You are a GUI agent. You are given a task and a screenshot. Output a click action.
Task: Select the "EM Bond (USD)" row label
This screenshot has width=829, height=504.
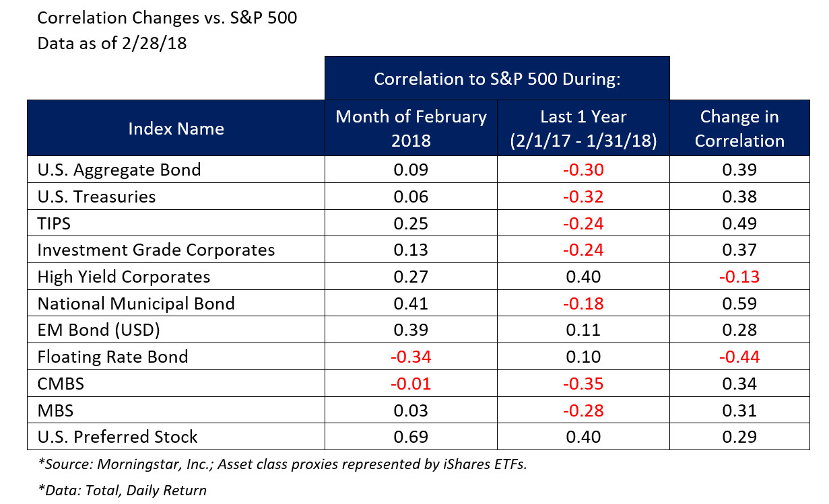click(99, 330)
